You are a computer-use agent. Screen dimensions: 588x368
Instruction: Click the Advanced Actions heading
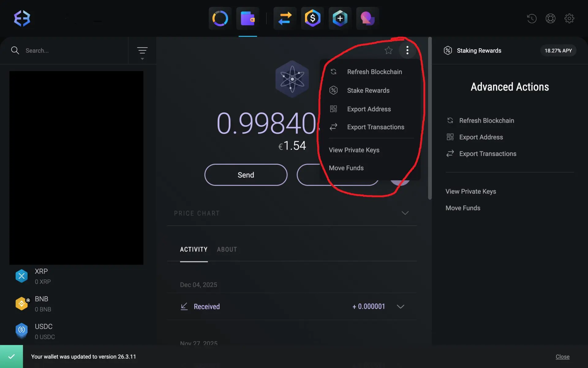click(510, 87)
